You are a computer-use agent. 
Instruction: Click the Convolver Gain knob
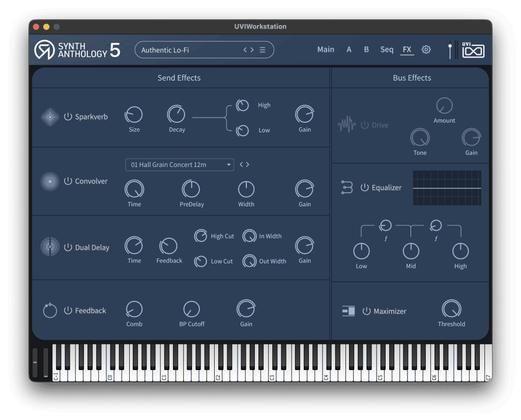click(x=304, y=189)
